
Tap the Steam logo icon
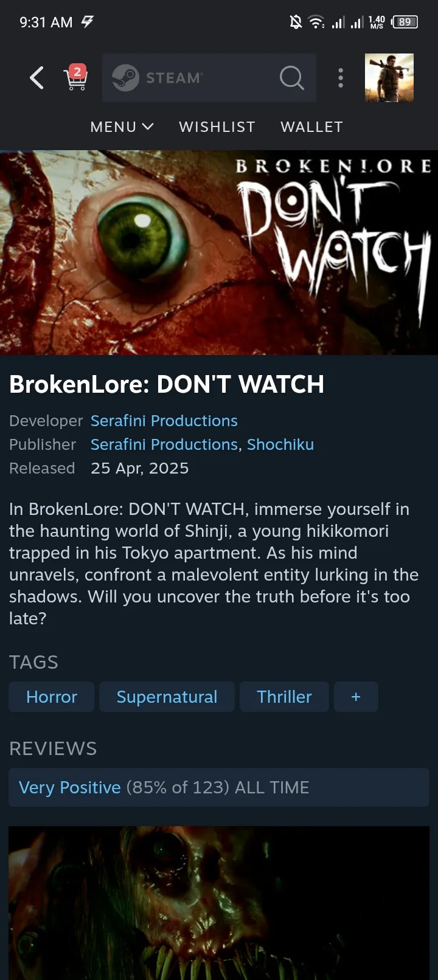click(125, 78)
